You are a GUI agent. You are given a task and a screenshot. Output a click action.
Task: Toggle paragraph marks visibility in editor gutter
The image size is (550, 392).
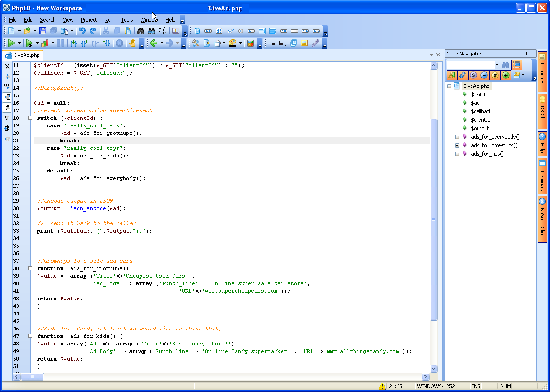pyautogui.click(x=7, y=118)
